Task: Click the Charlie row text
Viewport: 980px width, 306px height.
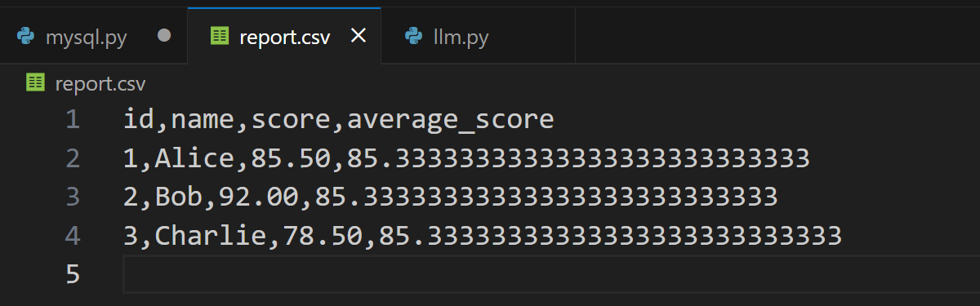Action: [483, 236]
